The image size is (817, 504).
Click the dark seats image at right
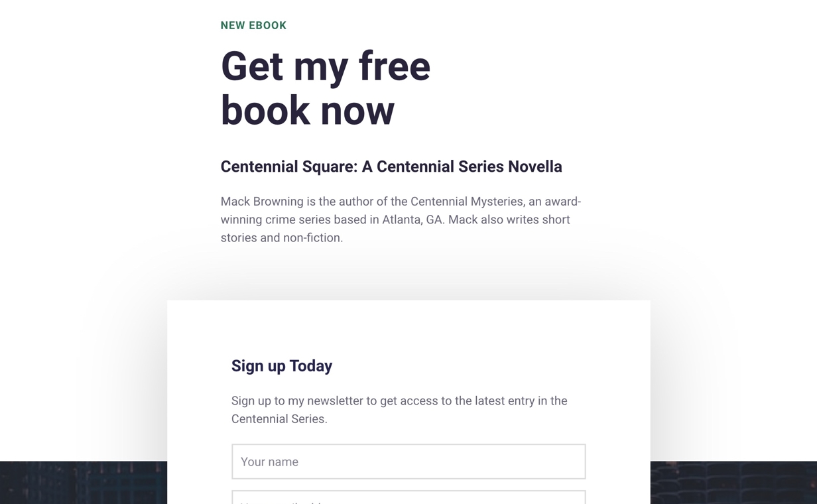pos(733,483)
